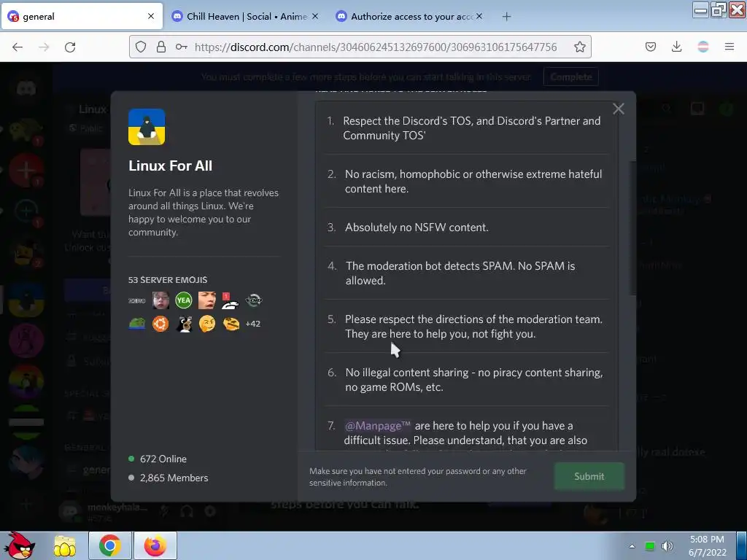The width and height of the screenshot is (747, 560).
Task: Click the 672 Online count
Action: point(163,459)
